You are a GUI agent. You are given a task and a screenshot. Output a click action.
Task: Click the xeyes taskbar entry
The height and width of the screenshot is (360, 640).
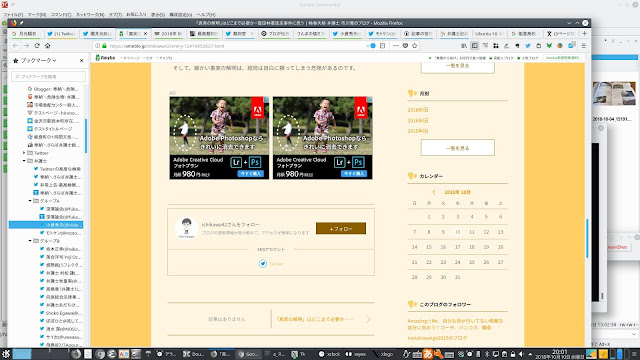point(356,354)
